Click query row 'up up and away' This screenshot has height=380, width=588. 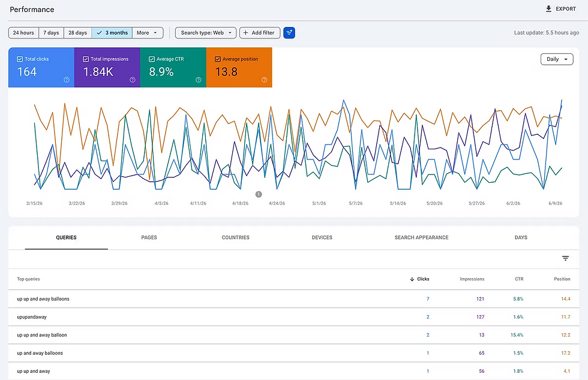coord(293,371)
